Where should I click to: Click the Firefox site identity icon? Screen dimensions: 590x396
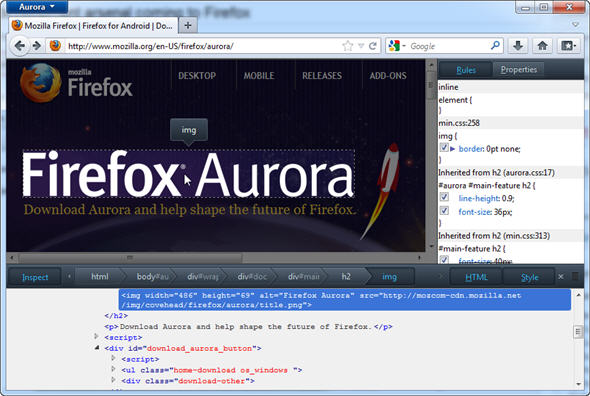pyautogui.click(x=55, y=46)
